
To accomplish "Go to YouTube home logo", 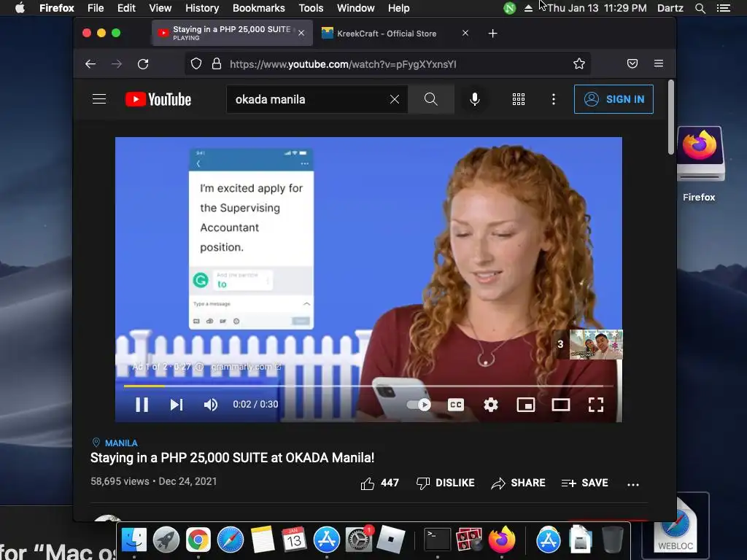I will pos(158,99).
